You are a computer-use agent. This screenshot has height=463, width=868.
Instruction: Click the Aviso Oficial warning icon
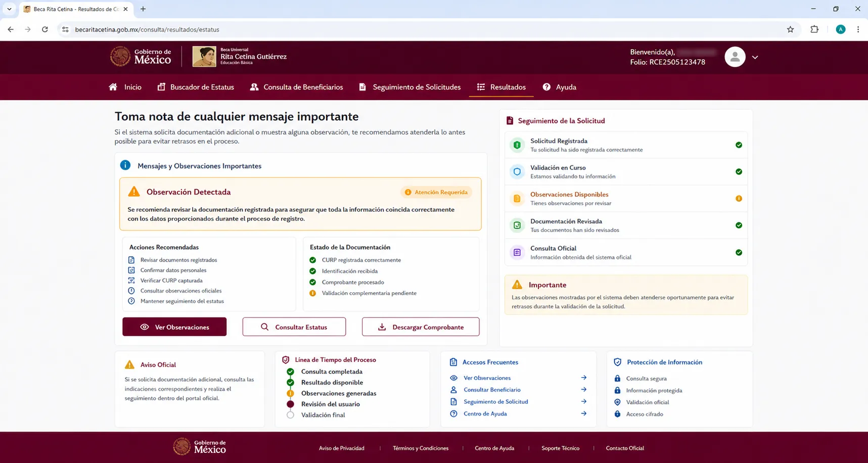coord(130,364)
